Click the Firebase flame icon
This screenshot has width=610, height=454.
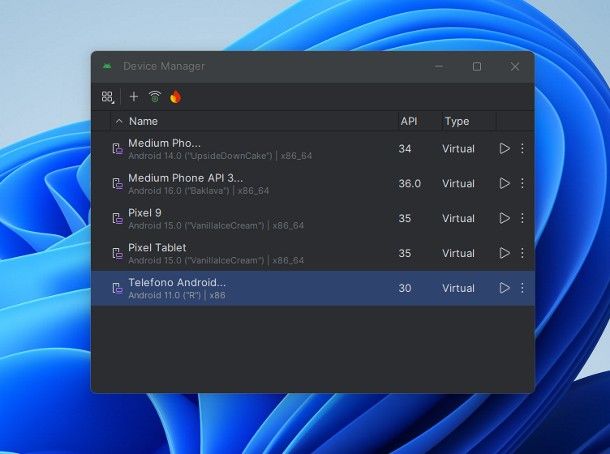coord(176,97)
